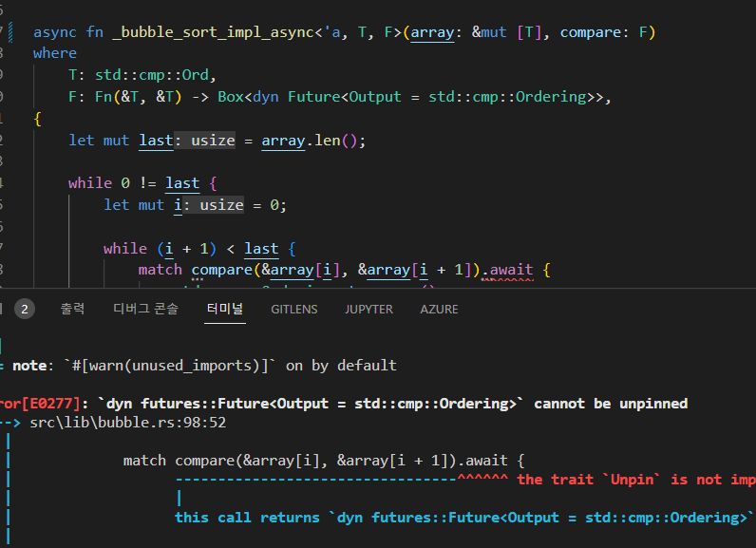Show the AZURE panel tab
This screenshot has width=756, height=548.
tap(439, 309)
